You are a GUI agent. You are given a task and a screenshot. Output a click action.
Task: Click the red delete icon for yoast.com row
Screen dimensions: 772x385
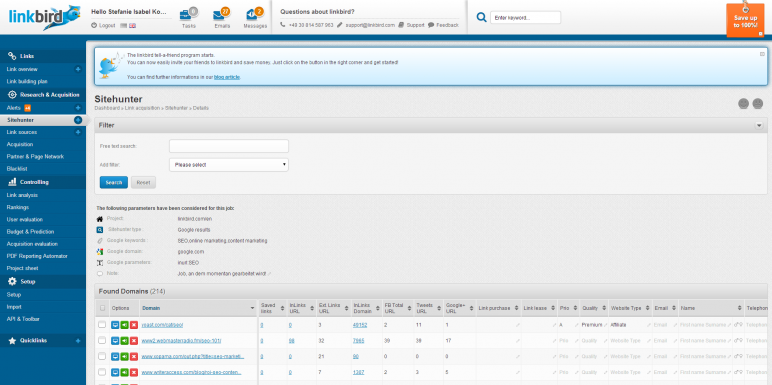click(133, 325)
